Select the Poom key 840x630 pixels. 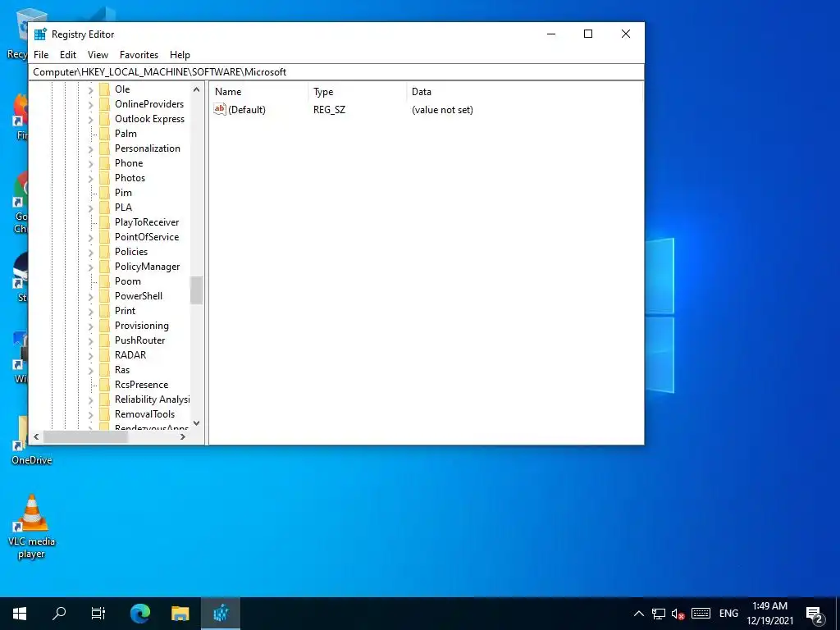(127, 281)
